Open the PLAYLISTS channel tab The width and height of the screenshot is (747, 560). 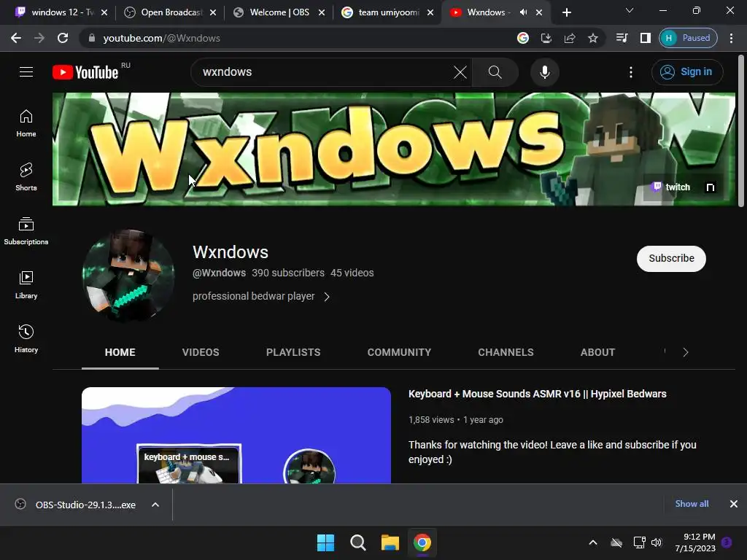click(293, 352)
